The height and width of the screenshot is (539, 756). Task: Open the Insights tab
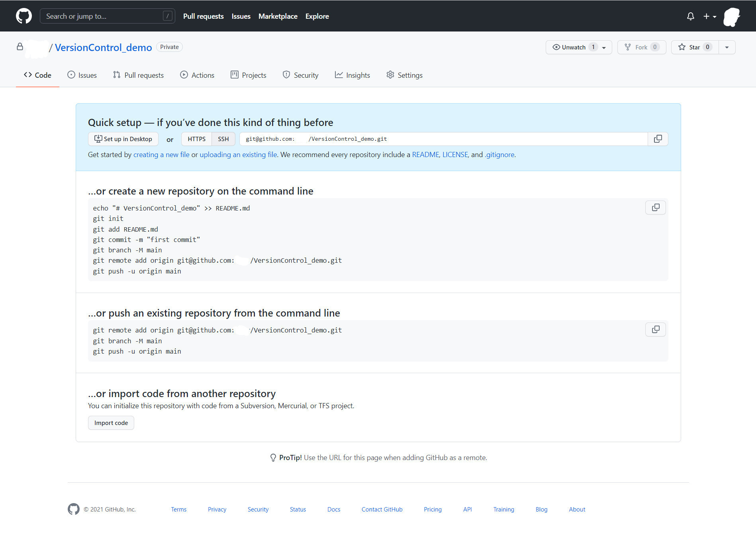353,75
